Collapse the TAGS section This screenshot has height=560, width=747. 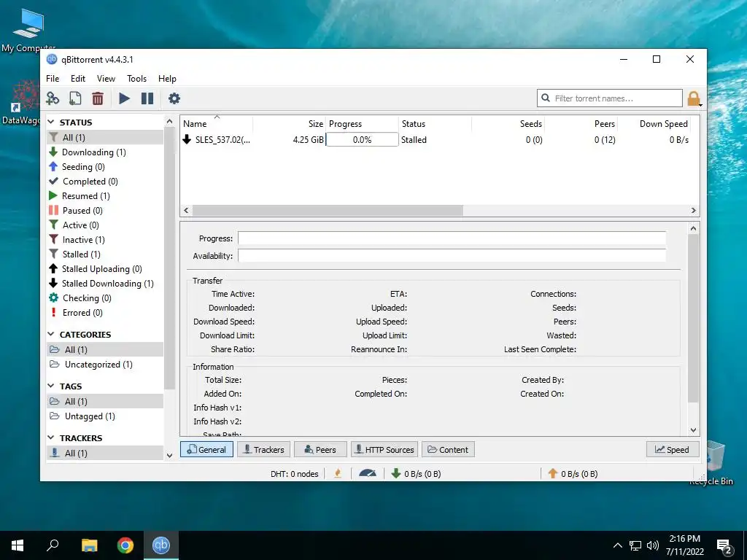tap(51, 386)
